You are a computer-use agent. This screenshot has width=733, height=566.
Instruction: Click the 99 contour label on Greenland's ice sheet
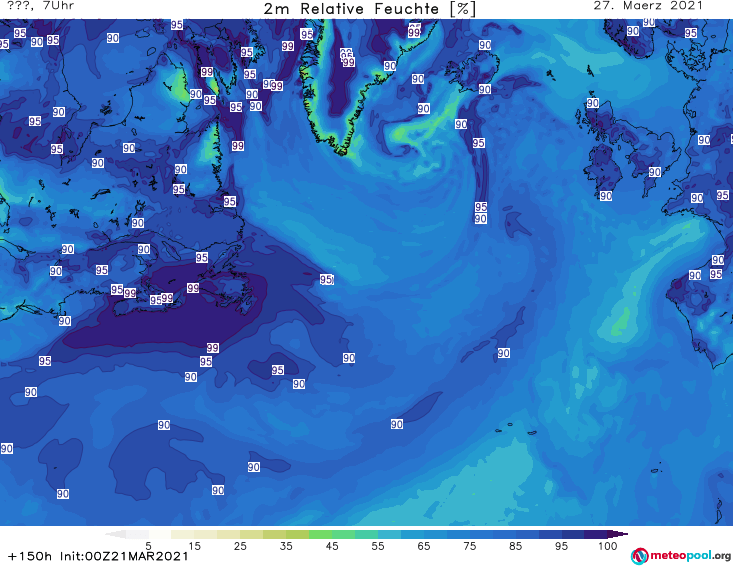(x=348, y=62)
